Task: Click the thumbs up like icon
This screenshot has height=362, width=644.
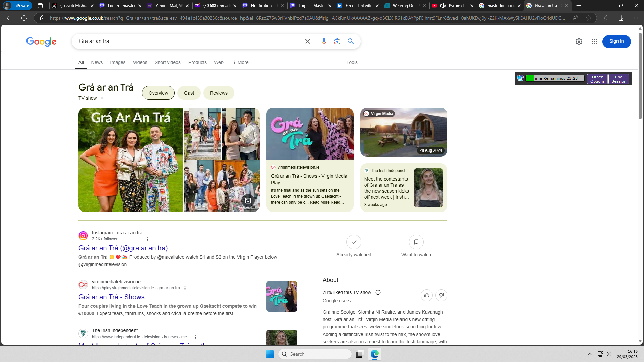Action: pyautogui.click(x=426, y=295)
